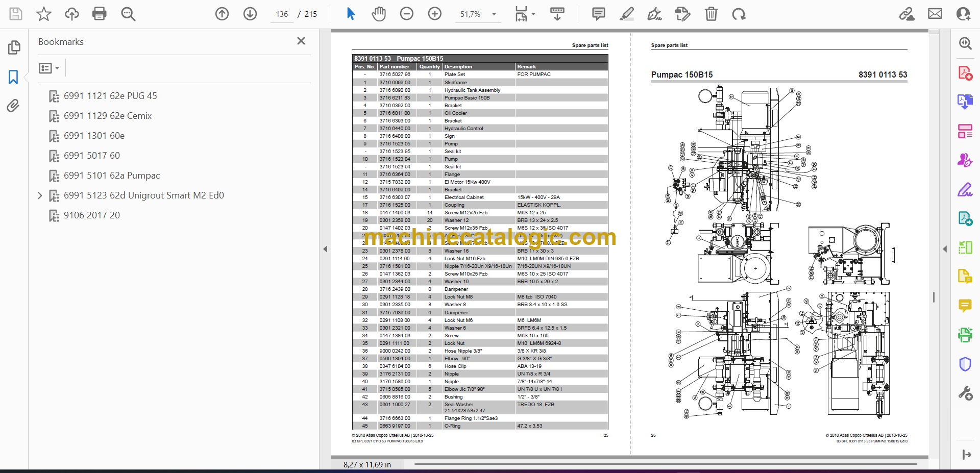Close the Bookmarks panel
This screenshot has height=473, width=980.
pyautogui.click(x=301, y=41)
